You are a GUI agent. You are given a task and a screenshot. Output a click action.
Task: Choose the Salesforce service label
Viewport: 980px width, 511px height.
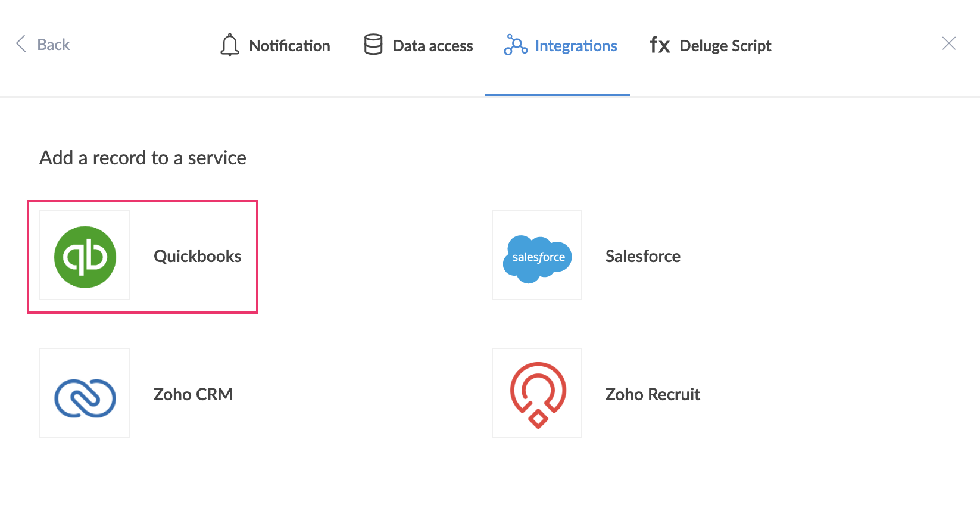[643, 256]
